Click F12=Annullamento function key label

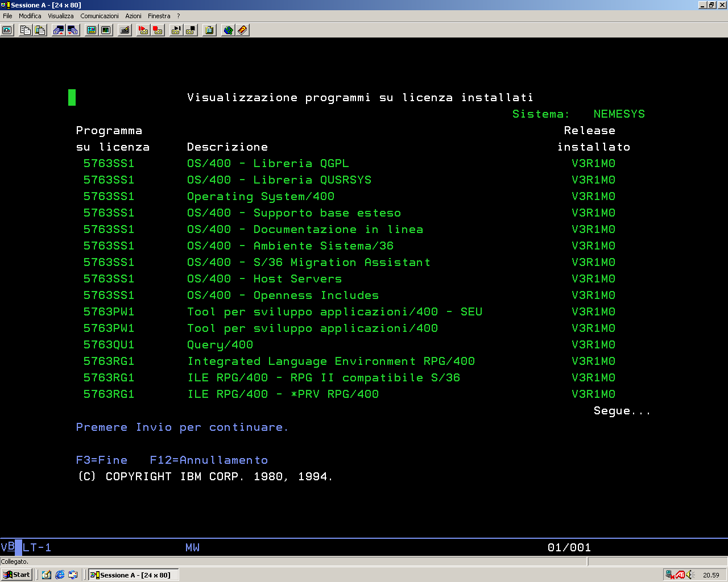coord(209,460)
